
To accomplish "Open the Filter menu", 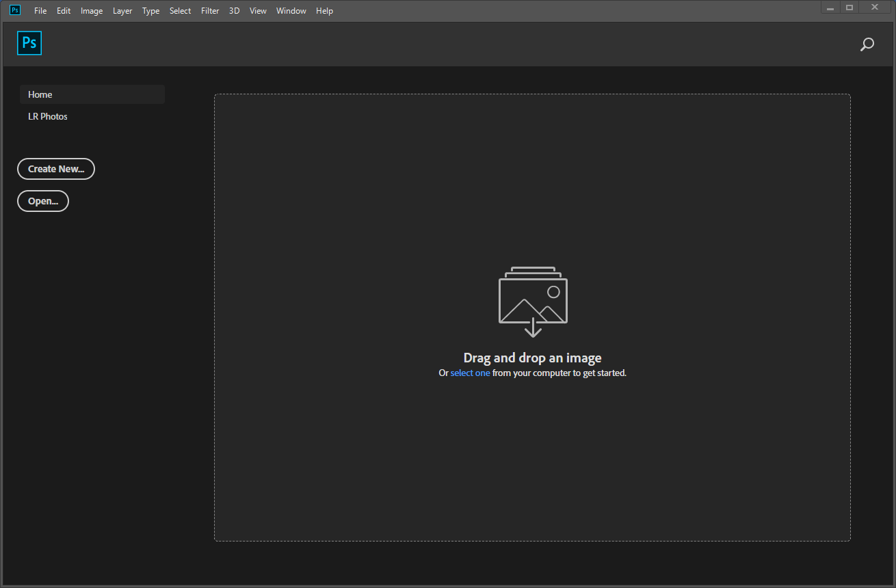I will click(x=210, y=10).
